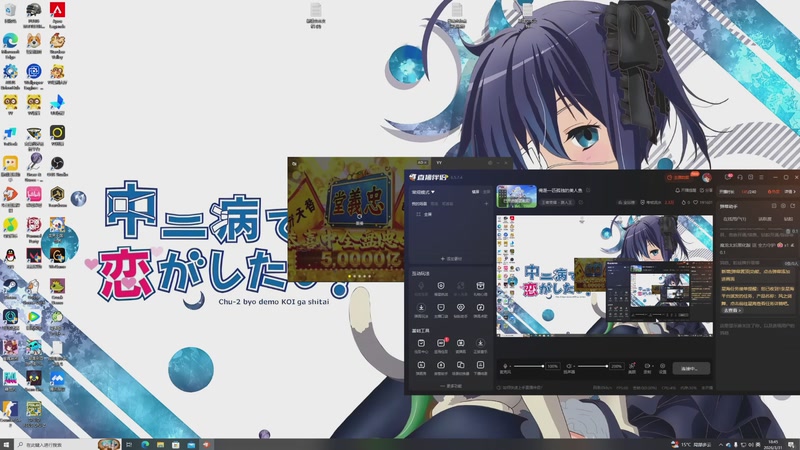800x450 pixels.
Task: Open the 常规模式 mode dropdown
Action: pos(423,192)
